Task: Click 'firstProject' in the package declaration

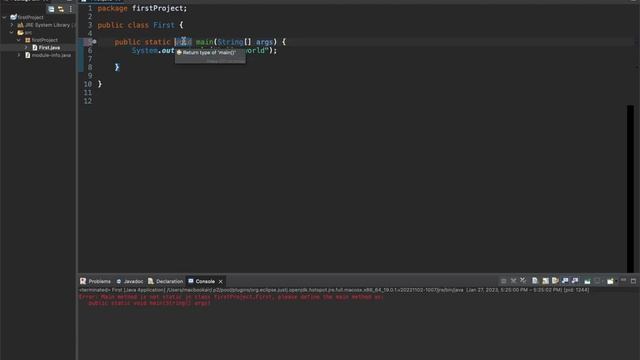Action: point(157,9)
